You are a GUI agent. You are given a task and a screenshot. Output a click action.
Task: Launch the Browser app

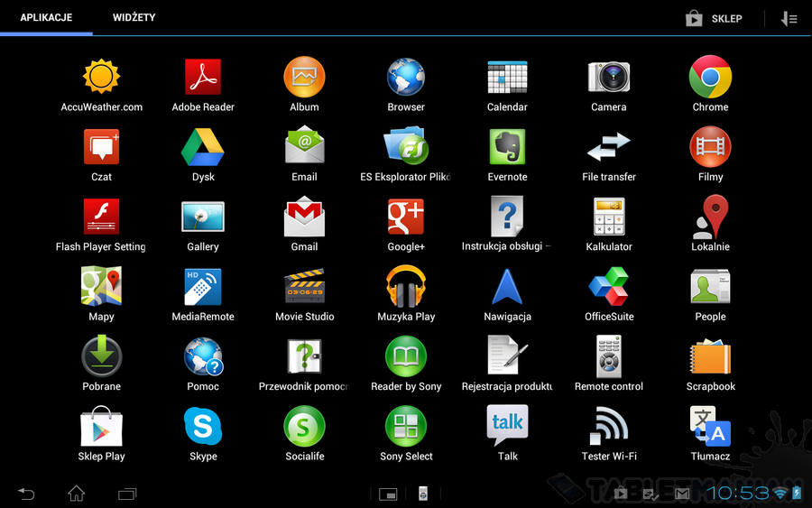click(406, 77)
